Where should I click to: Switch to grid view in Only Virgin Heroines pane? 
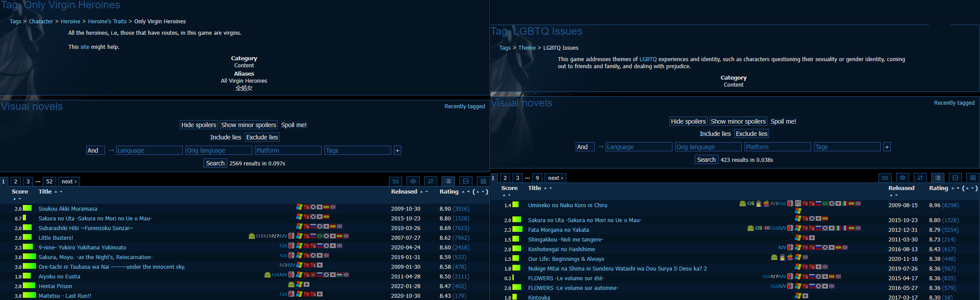(x=483, y=181)
